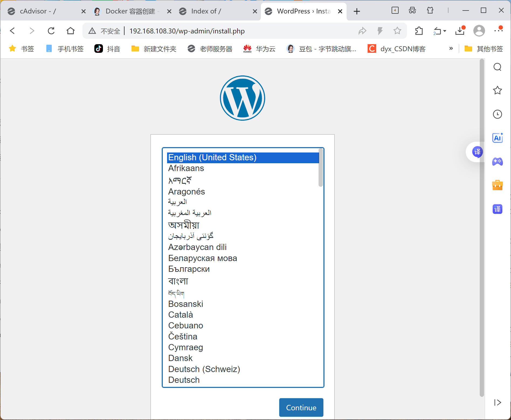Open the sidebar AI assistant icon
Viewport: 511px width, 420px height.
click(x=498, y=138)
